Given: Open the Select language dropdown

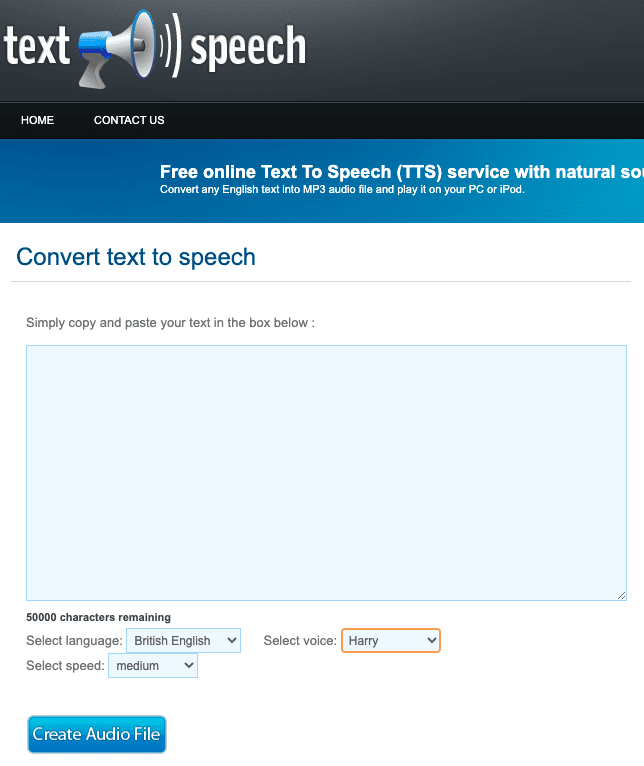Looking at the screenshot, I should pyautogui.click(x=183, y=640).
